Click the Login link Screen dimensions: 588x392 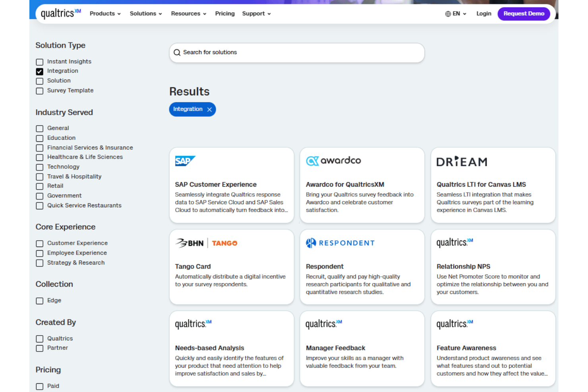pyautogui.click(x=484, y=14)
